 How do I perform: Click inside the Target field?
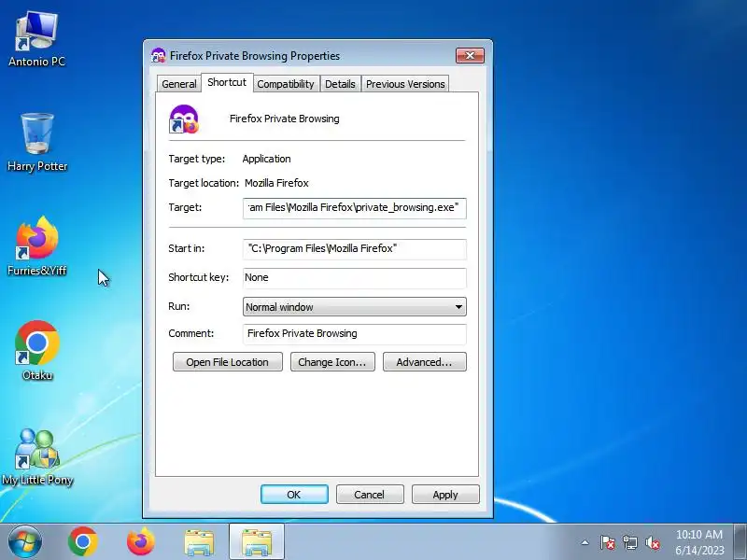coord(355,208)
